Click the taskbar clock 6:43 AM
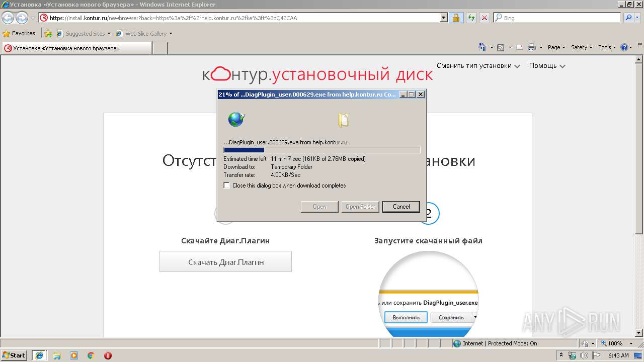 click(x=618, y=355)
